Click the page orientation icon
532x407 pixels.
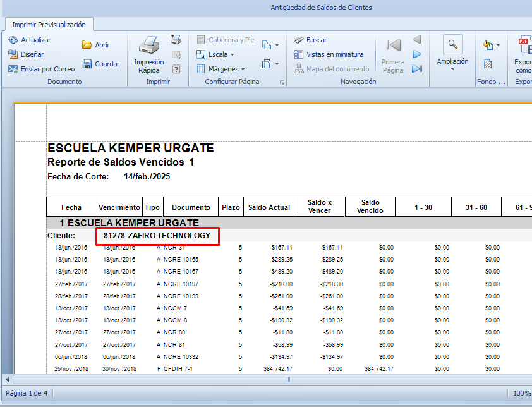[x=267, y=45]
